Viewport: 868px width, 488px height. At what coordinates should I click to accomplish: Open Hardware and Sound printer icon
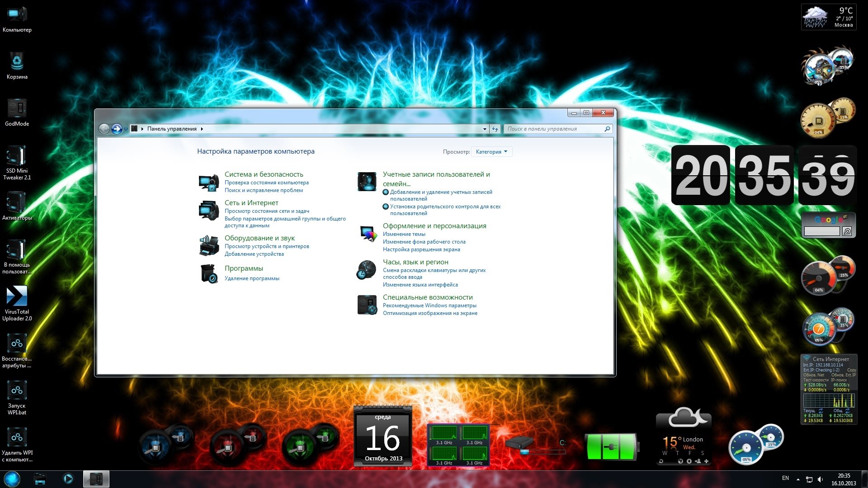coord(209,246)
